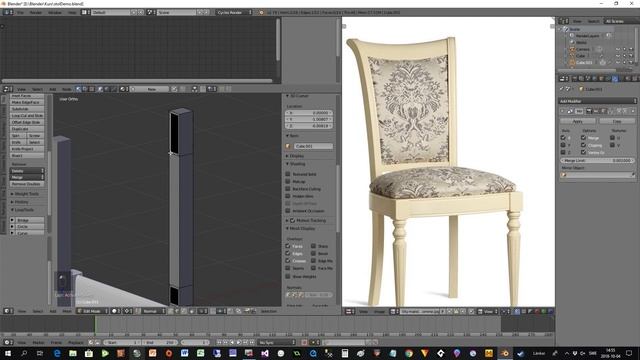
Task: Enable Ambient Occlusion checkbox
Action: [x=288, y=211]
